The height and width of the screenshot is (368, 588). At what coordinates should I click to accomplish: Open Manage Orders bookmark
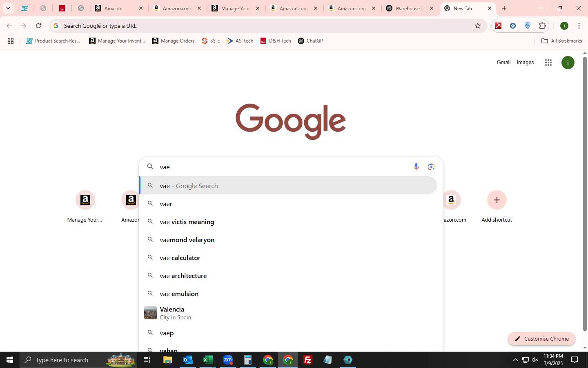click(x=173, y=41)
